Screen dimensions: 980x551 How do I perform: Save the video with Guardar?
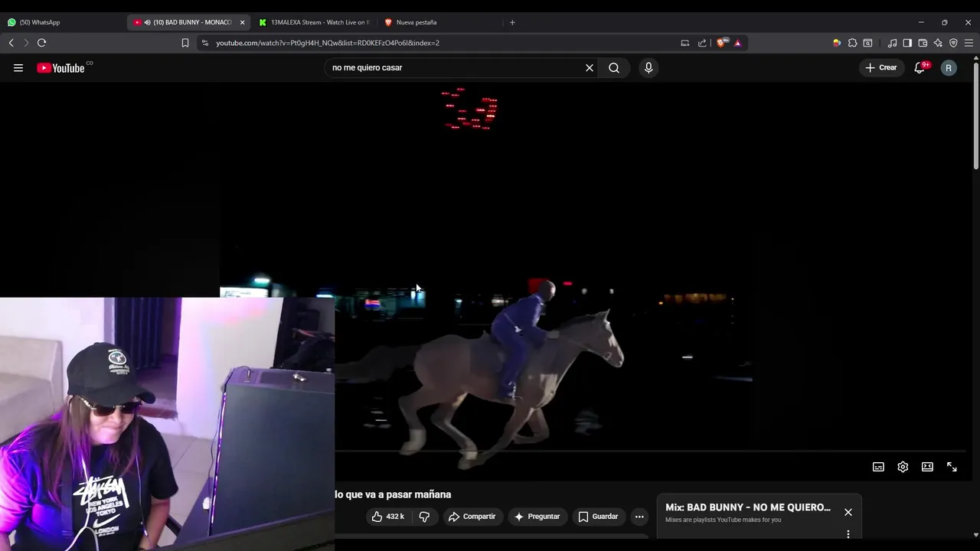[x=599, y=517]
